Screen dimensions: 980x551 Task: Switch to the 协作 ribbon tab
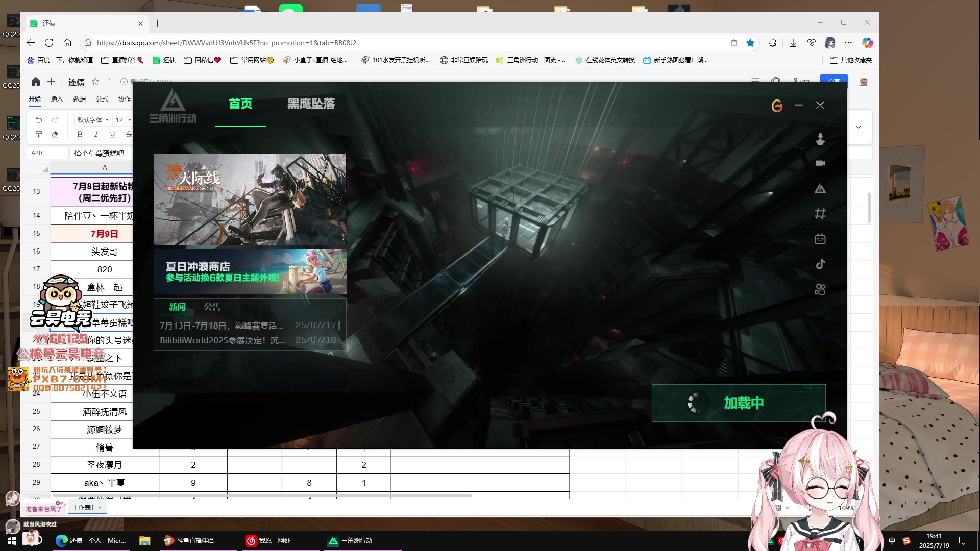[x=125, y=99]
